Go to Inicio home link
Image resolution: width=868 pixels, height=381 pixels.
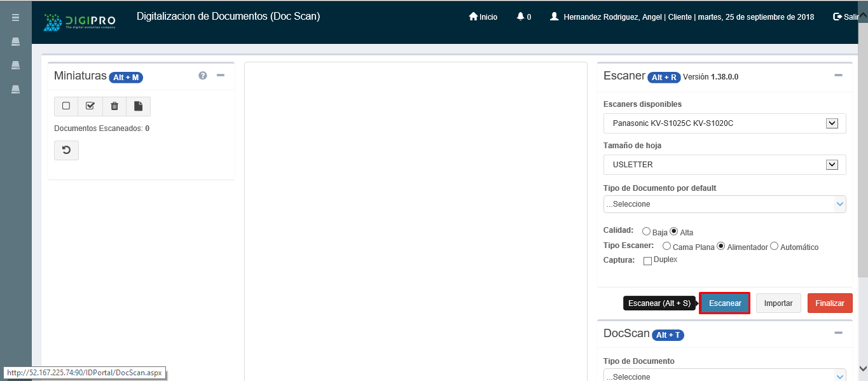pos(483,17)
